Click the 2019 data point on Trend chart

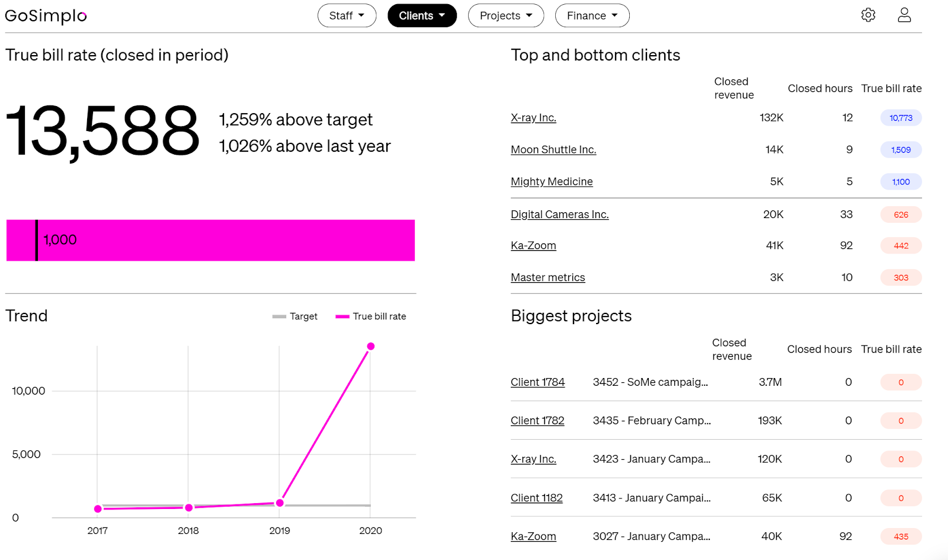(280, 503)
